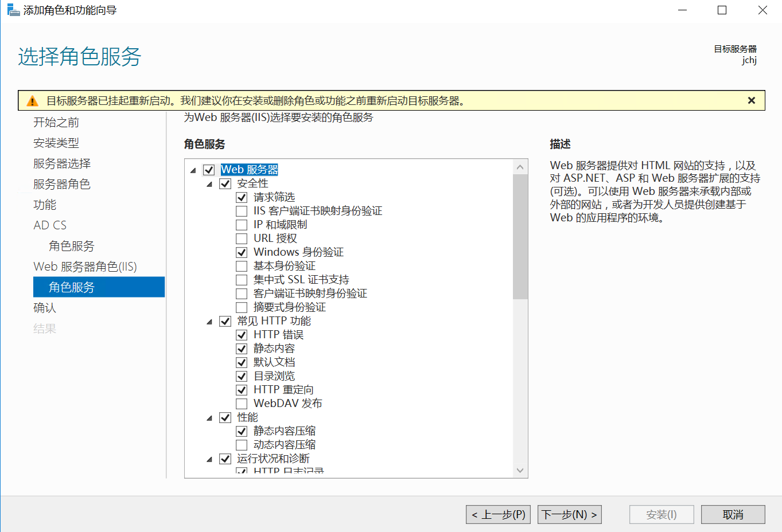782x532 pixels.
Task: Toggle the 常见 HTTP 功能 checkbox
Action: pos(225,321)
